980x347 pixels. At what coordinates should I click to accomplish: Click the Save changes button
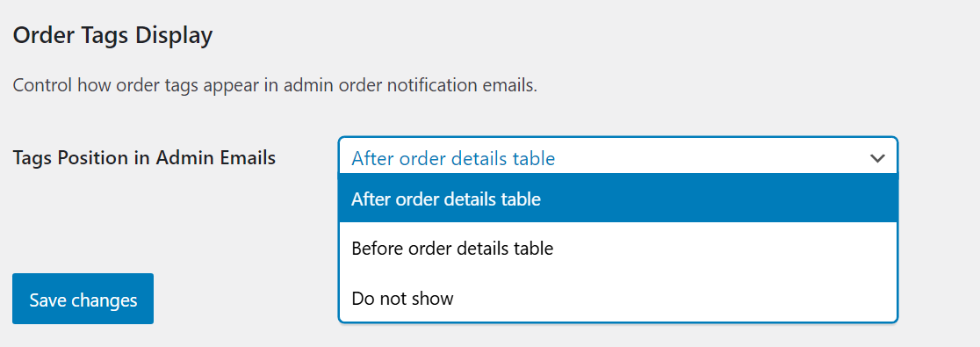(83, 299)
